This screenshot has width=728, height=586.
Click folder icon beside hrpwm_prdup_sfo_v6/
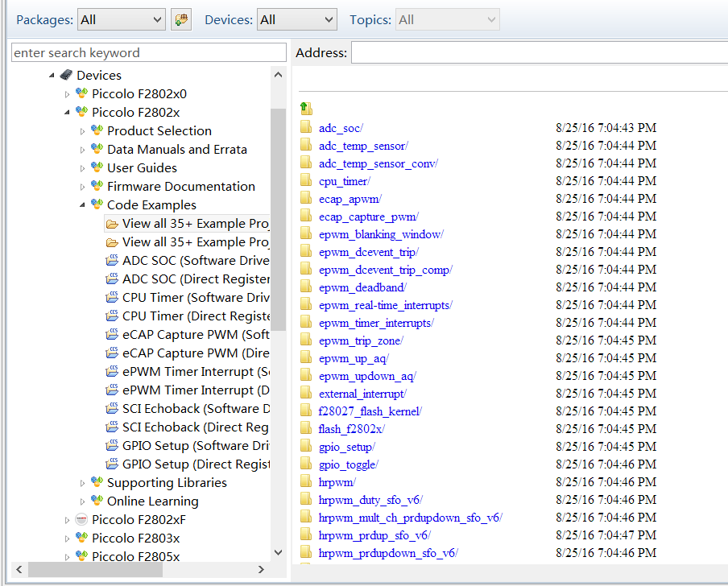[x=306, y=534]
